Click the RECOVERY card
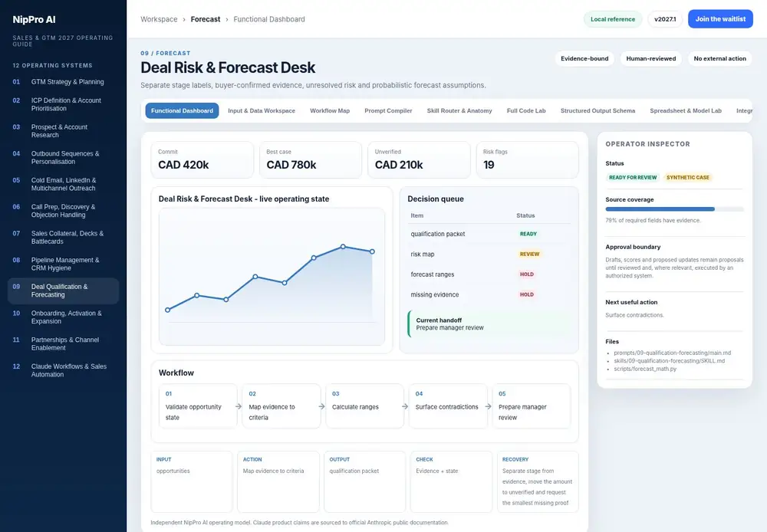The width and height of the screenshot is (767, 532). click(538, 481)
